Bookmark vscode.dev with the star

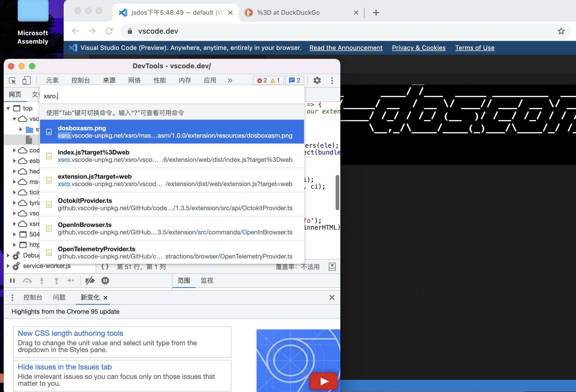[562, 31]
